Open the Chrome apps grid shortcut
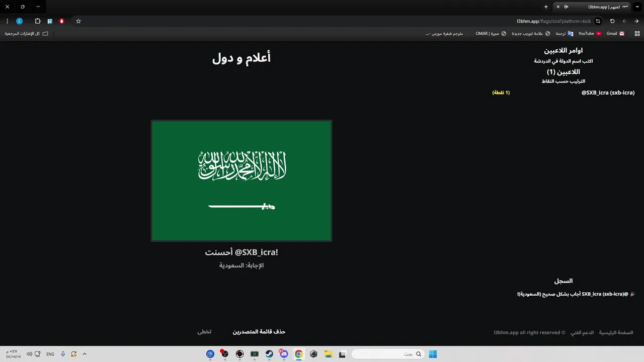This screenshot has width=644, height=362. 637,33
